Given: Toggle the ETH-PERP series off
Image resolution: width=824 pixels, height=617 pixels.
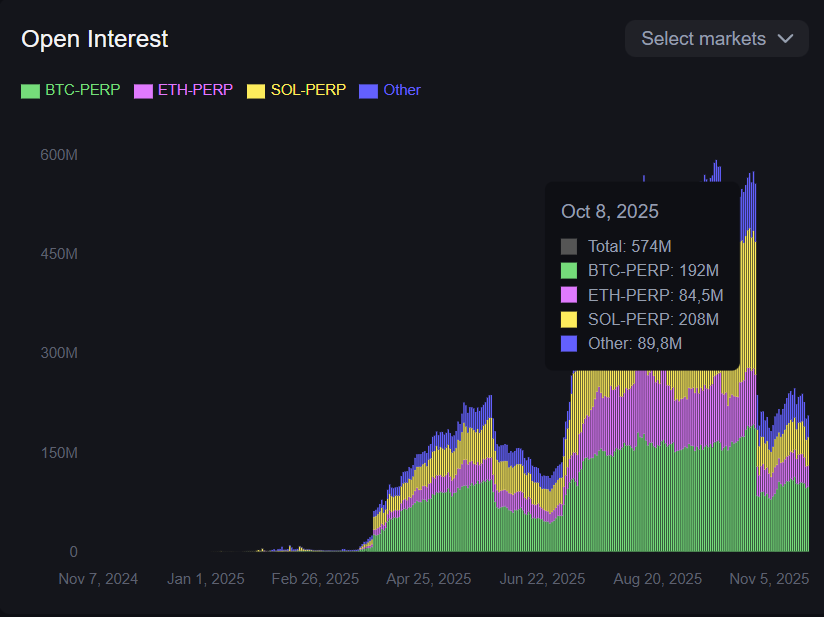Looking at the screenshot, I should pos(183,89).
